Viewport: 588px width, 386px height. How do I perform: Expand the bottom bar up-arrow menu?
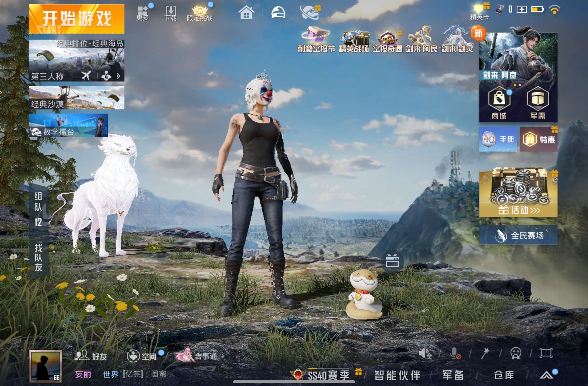tap(546, 375)
